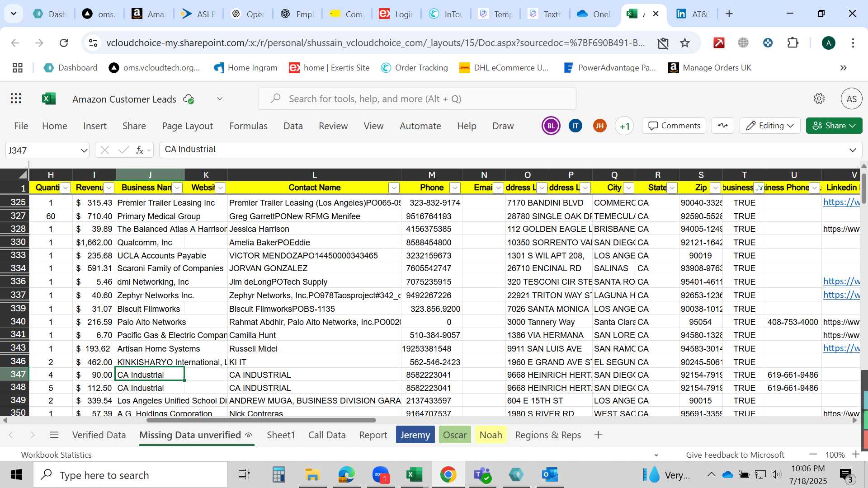The width and height of the screenshot is (868, 488).
Task: Click the JH collaborator avatar
Action: (599, 126)
